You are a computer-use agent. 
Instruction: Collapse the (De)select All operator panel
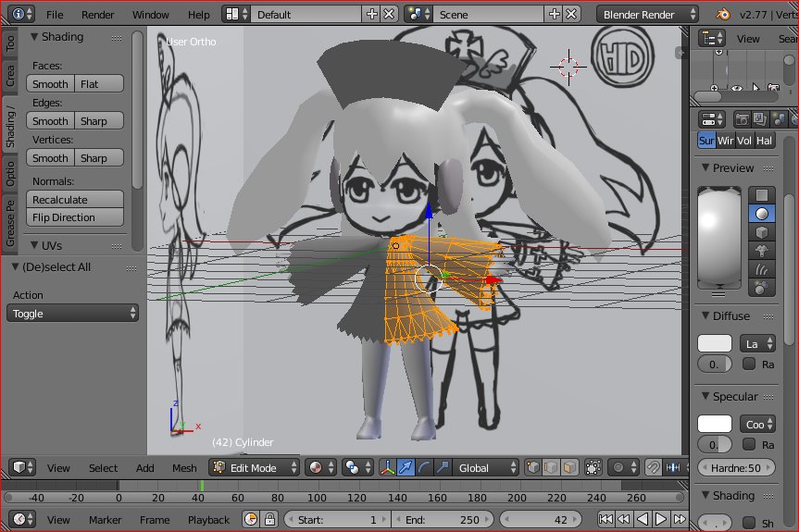16,266
